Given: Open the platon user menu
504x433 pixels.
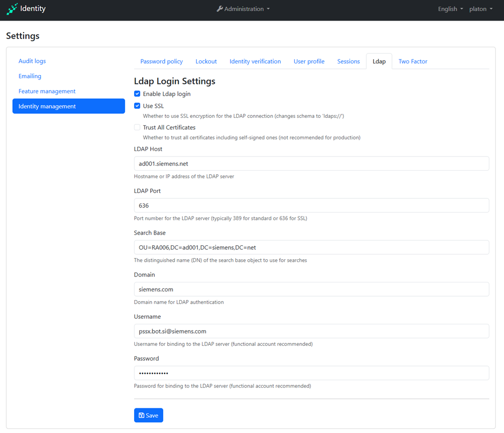Looking at the screenshot, I should [x=481, y=9].
